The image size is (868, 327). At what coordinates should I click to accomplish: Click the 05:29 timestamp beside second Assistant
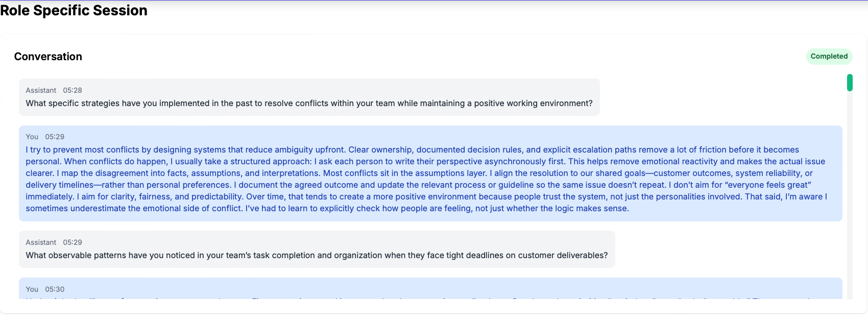tap(73, 242)
